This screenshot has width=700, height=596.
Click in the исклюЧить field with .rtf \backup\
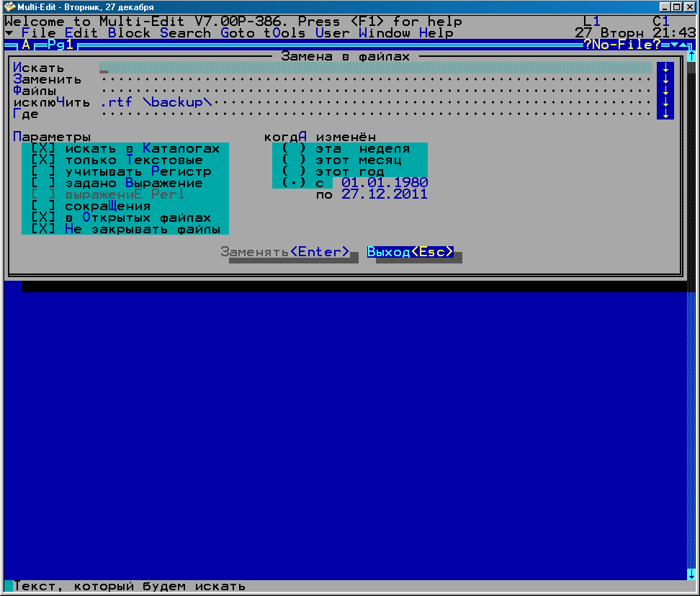(x=375, y=103)
